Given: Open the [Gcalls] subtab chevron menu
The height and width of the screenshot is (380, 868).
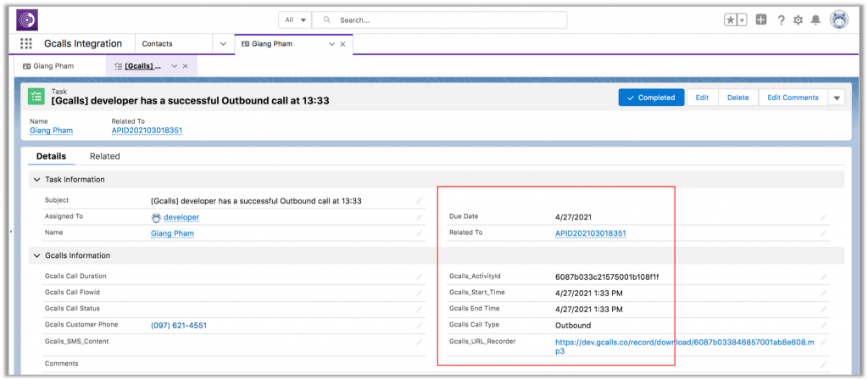Looking at the screenshot, I should (175, 66).
